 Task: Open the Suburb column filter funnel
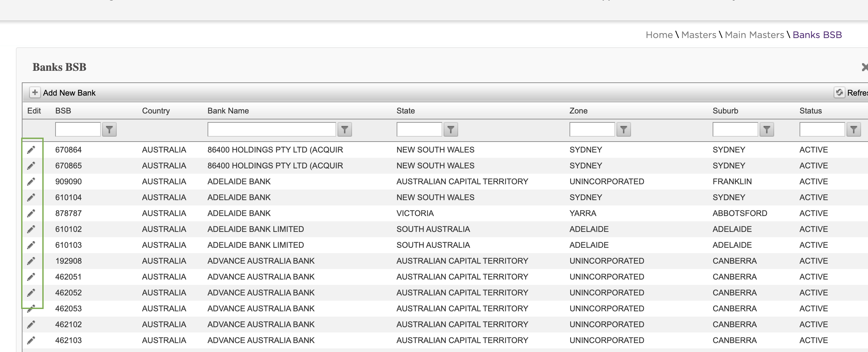767,129
